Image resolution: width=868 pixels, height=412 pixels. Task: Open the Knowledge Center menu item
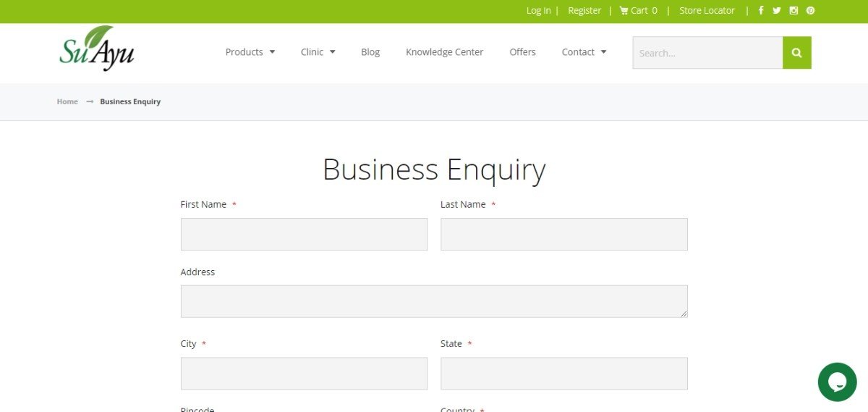[444, 52]
